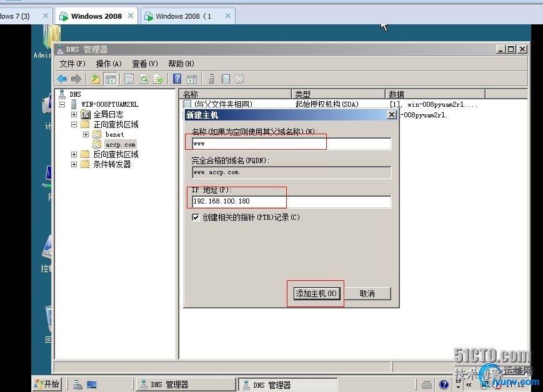Click the 类型 column header
Screen dimensions: 543x392
pos(338,94)
